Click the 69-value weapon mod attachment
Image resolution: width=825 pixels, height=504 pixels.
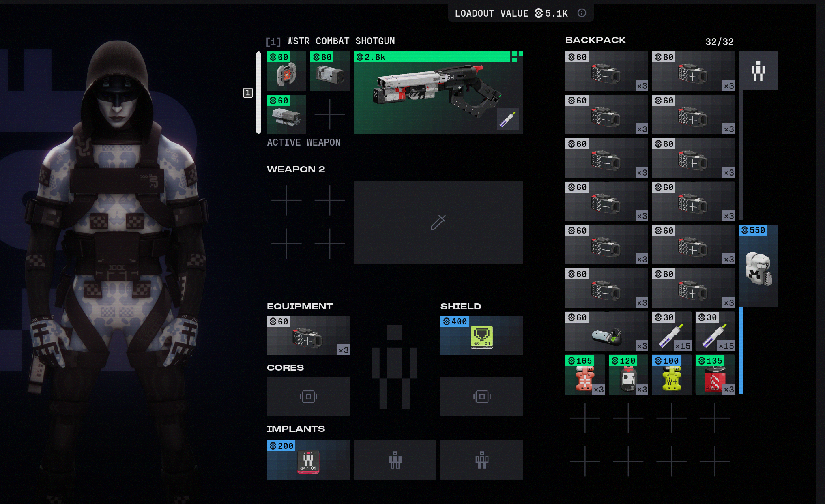pyautogui.click(x=286, y=71)
